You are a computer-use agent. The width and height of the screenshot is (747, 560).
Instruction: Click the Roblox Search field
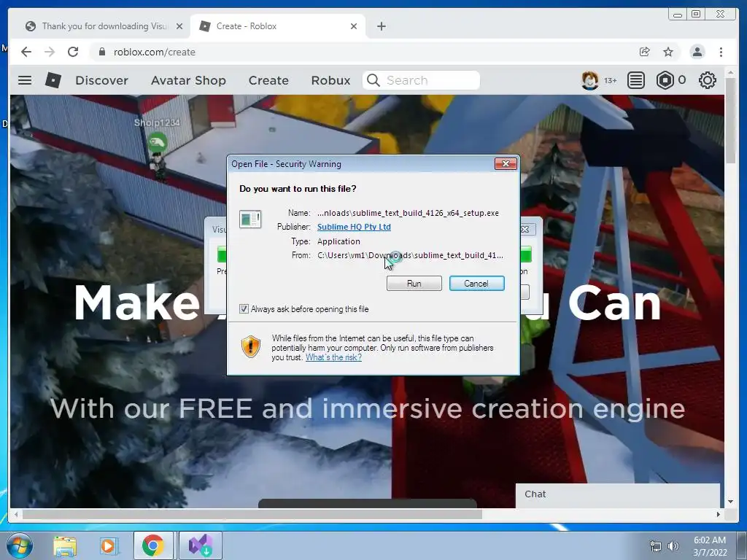tap(421, 80)
